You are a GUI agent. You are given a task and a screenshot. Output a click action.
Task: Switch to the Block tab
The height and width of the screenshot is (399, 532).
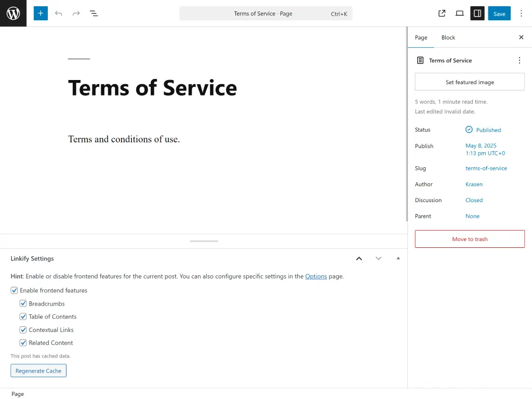pos(448,37)
